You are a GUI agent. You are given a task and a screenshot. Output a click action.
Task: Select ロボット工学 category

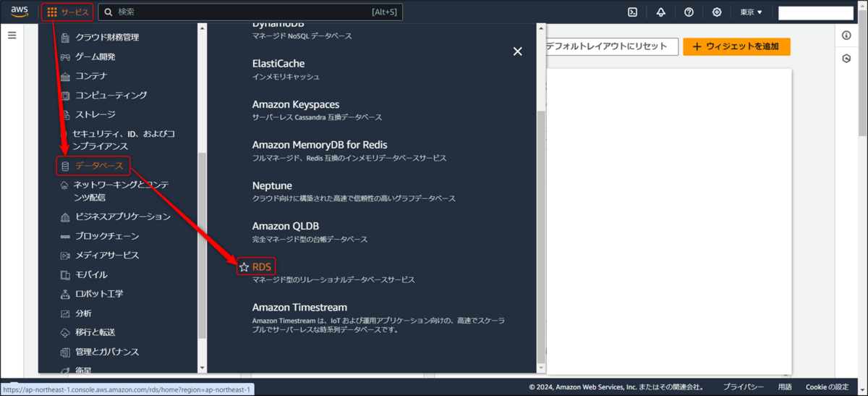point(99,294)
